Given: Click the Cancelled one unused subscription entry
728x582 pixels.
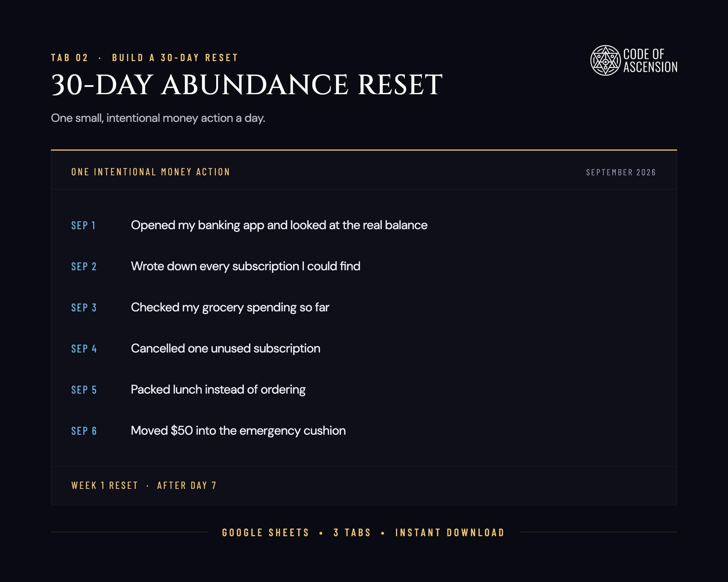Looking at the screenshot, I should (x=226, y=348).
